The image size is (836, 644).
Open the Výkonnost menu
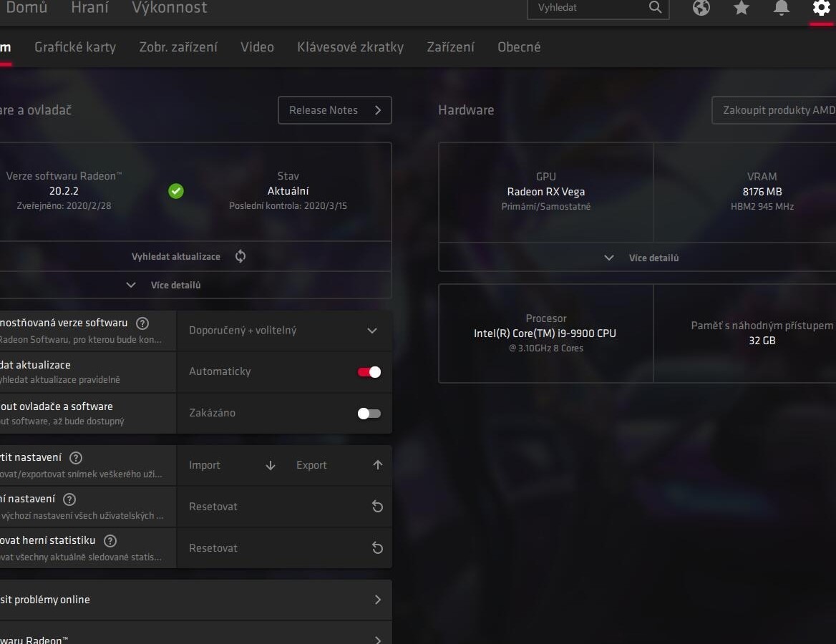pos(170,7)
